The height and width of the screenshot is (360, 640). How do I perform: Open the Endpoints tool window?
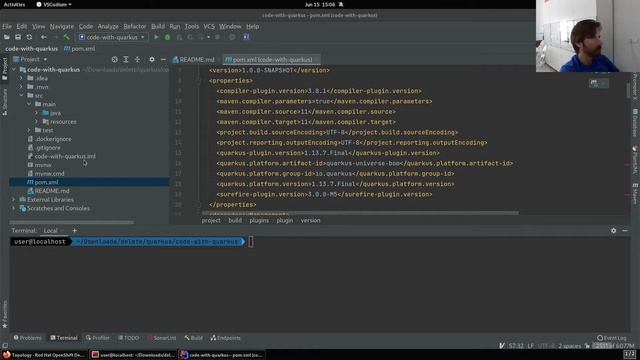[226, 338]
